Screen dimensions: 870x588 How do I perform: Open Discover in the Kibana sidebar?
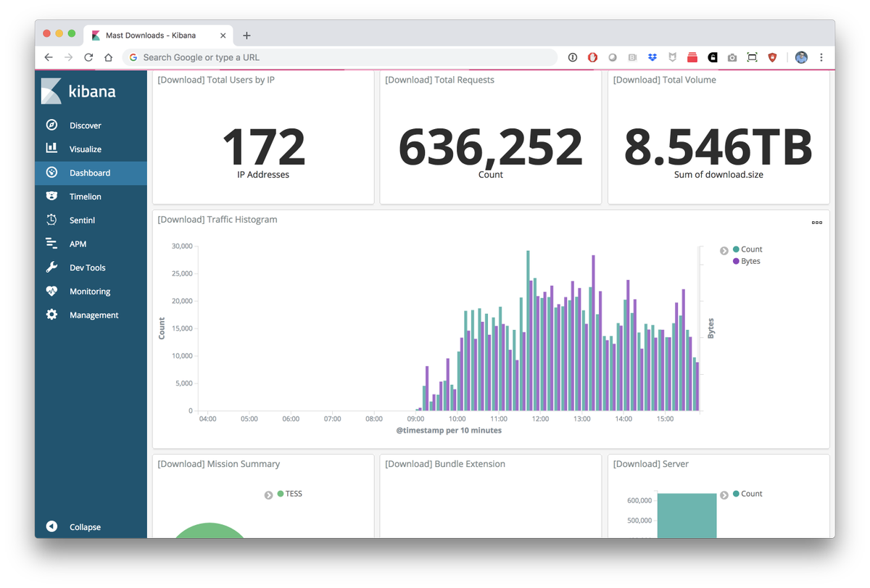[x=91, y=125]
